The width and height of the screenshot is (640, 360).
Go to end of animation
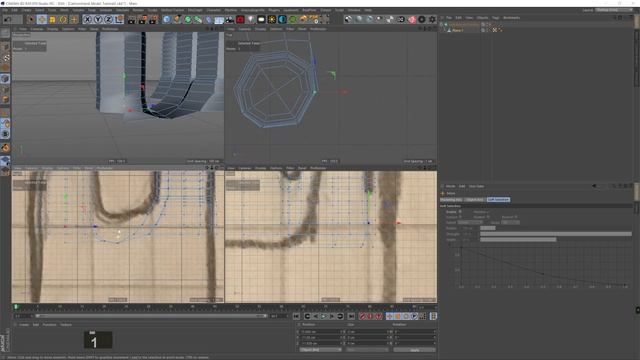(x=351, y=316)
